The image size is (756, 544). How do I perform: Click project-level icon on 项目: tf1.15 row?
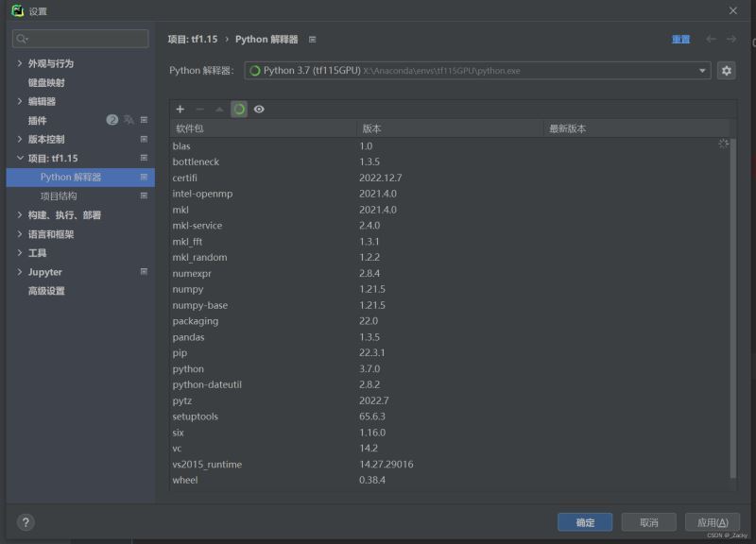point(144,158)
